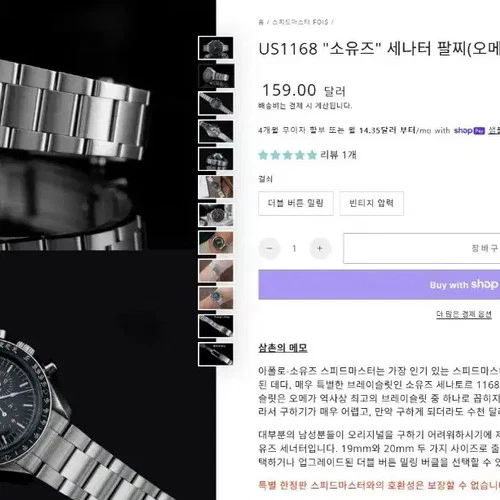Click the Buy with shop button

(379, 285)
